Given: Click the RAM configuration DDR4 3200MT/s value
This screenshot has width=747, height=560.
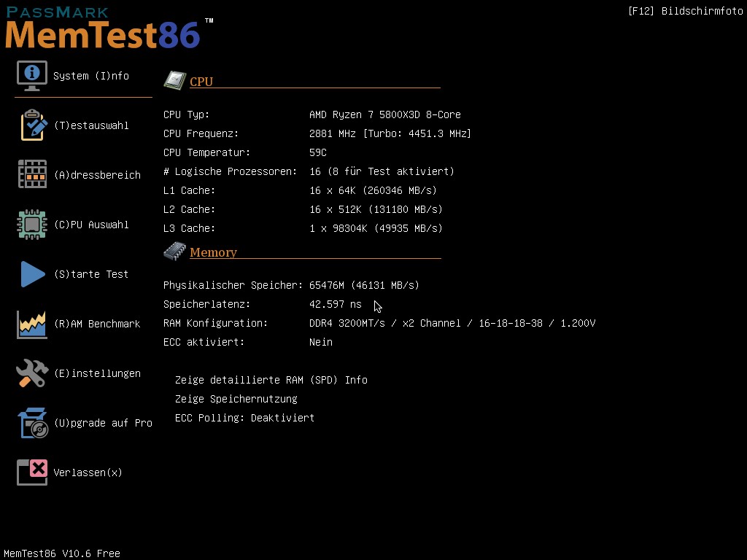Looking at the screenshot, I should 452,323.
